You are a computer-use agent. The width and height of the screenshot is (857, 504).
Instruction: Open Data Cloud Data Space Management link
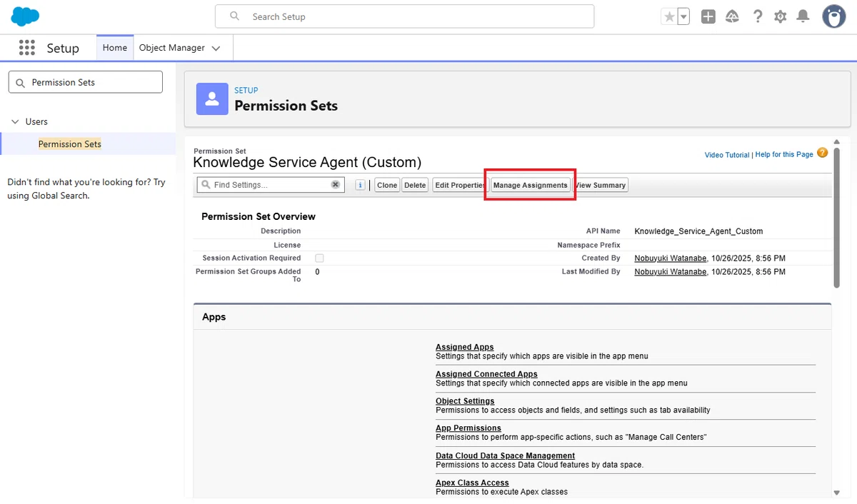coord(506,455)
